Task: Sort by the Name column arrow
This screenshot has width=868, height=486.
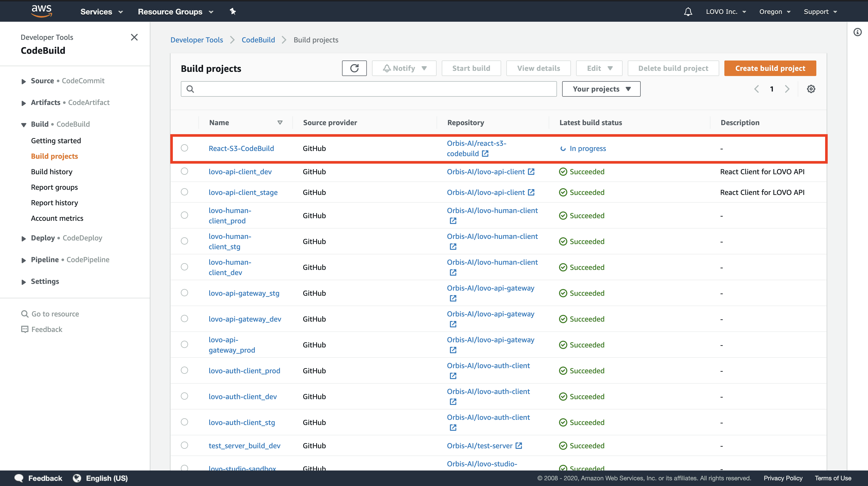Action: (x=280, y=123)
